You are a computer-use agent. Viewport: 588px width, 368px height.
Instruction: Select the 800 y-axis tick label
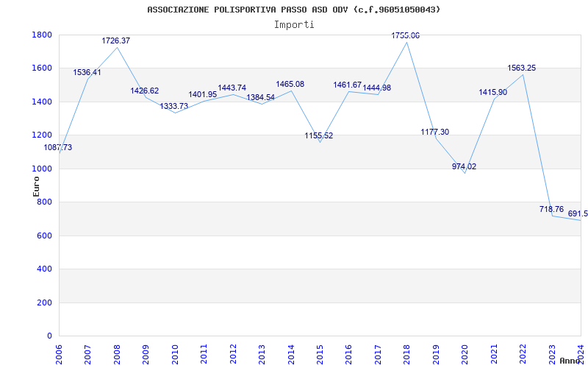point(45,202)
